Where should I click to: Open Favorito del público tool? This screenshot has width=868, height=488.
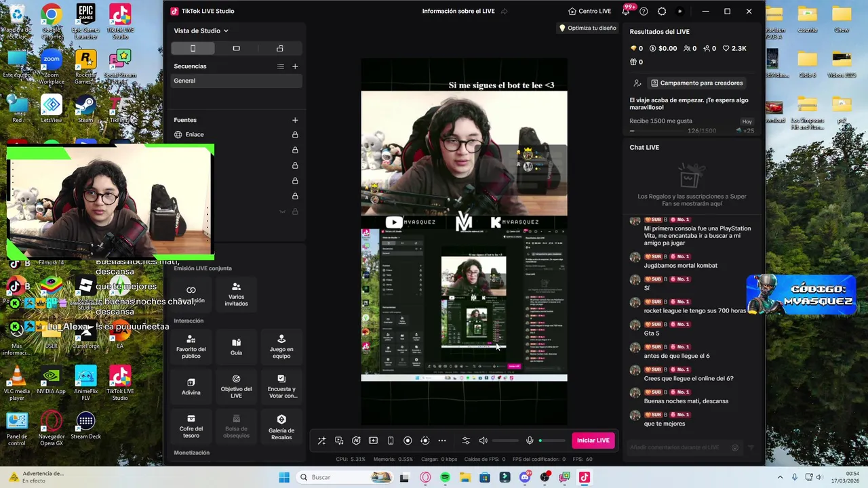pos(191,347)
